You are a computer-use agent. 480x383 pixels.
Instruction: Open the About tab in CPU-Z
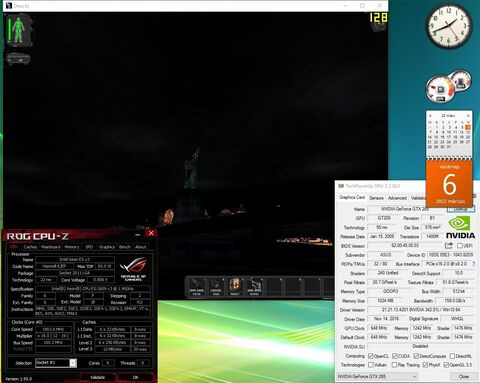coord(141,247)
